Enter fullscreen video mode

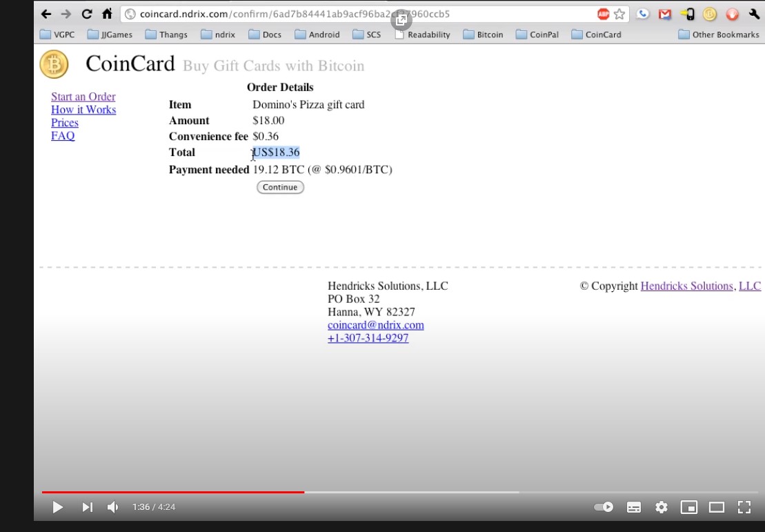(744, 507)
